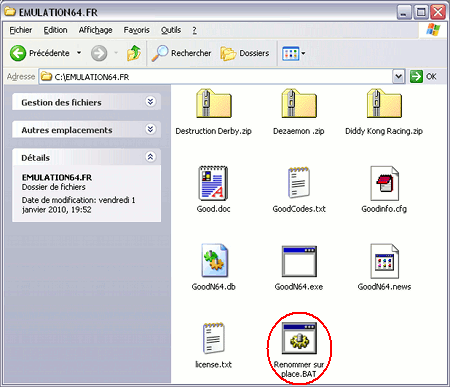Open the address bar dropdown list
The height and width of the screenshot is (387, 450).
pyautogui.click(x=398, y=77)
